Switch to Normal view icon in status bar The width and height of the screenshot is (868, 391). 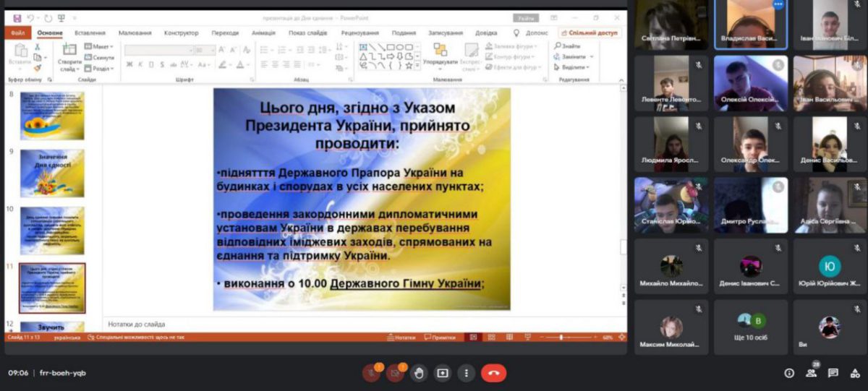[475, 338]
